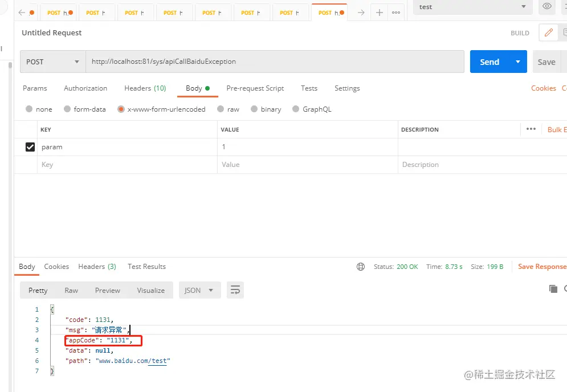Viewport: 567px width, 392px height.
Task: Open the Authorization tab
Action: [x=85, y=88]
